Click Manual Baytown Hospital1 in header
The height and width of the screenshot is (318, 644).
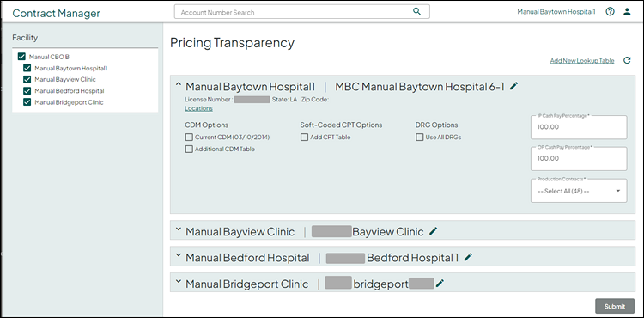pos(556,12)
